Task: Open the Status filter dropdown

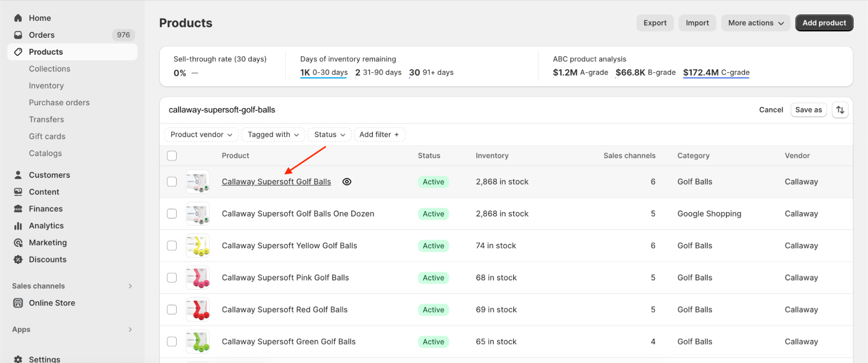Action: click(x=329, y=135)
